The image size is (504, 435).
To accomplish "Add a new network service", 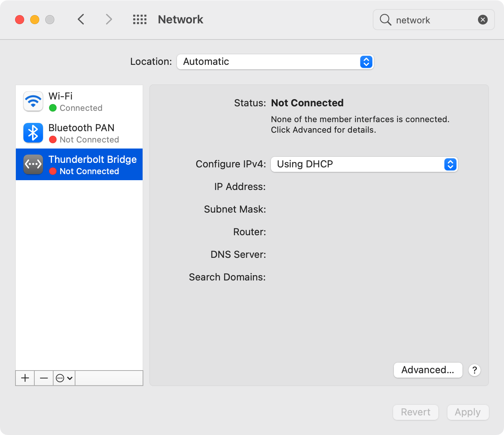I will [25, 378].
